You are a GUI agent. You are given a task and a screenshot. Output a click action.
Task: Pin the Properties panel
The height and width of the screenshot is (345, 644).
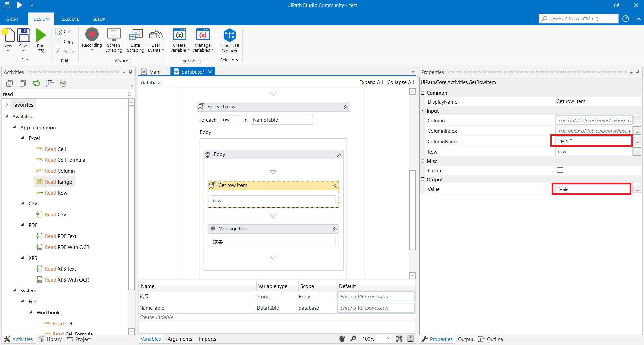[638, 72]
